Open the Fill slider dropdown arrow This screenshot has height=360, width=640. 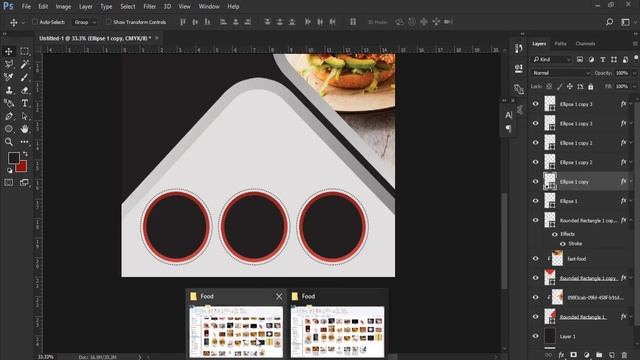click(634, 87)
